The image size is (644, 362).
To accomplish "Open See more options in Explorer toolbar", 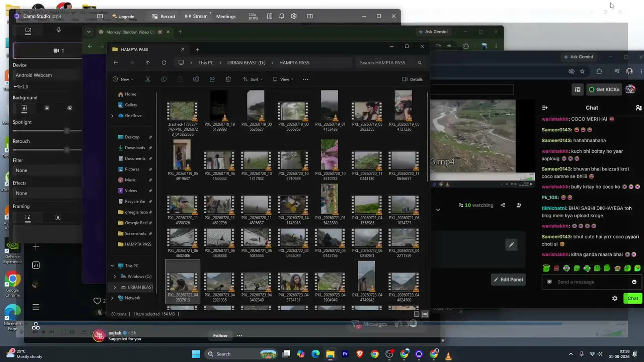I will (305, 79).
